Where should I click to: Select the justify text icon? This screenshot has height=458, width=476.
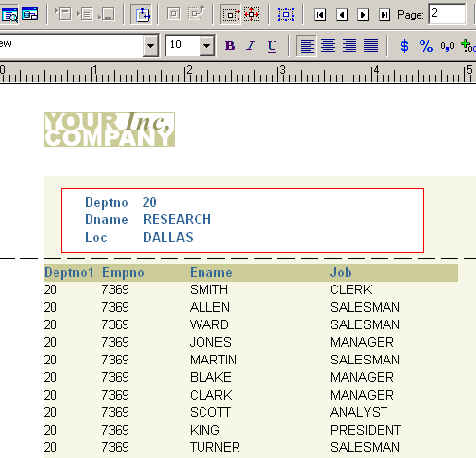point(371,46)
